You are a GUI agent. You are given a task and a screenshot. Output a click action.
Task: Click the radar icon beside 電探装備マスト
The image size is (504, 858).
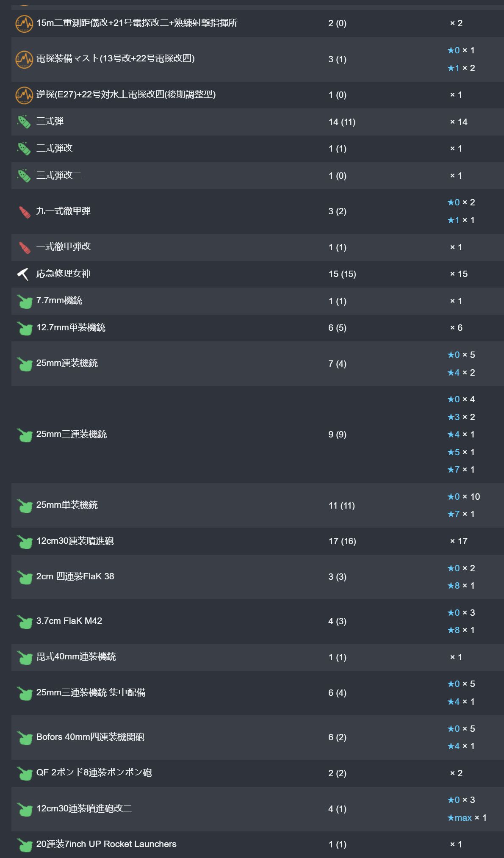click(x=24, y=59)
